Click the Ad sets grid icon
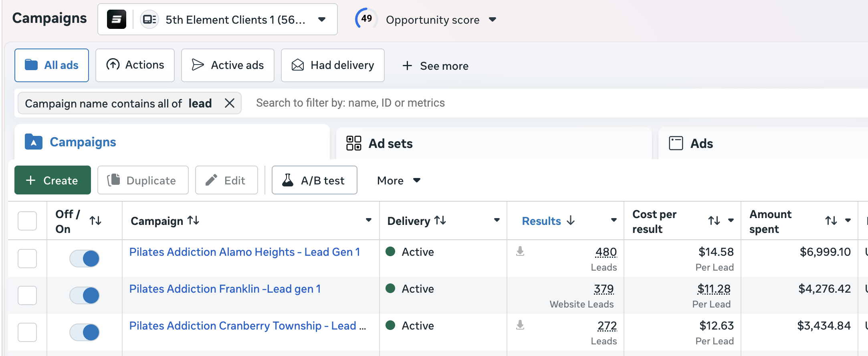The width and height of the screenshot is (868, 356). (x=354, y=143)
